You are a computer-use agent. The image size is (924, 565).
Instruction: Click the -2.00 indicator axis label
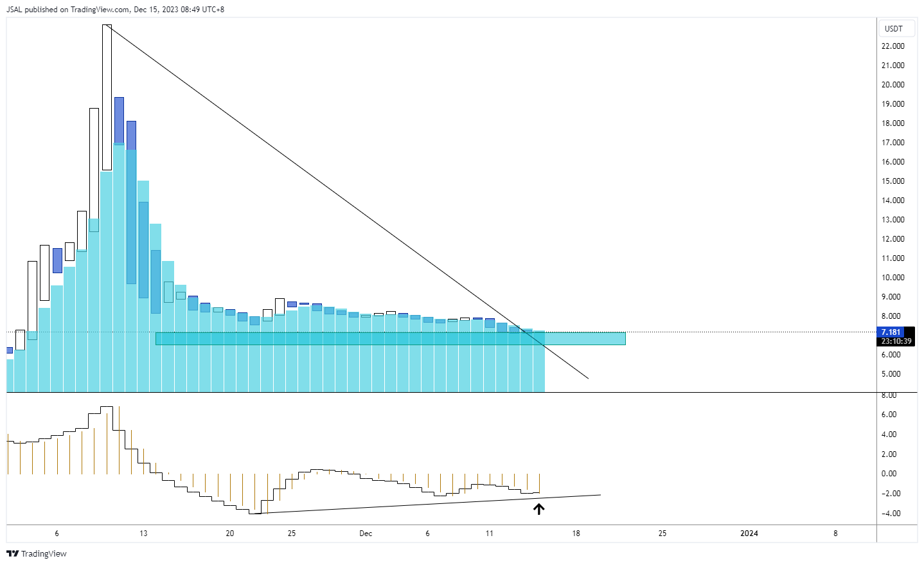click(891, 494)
